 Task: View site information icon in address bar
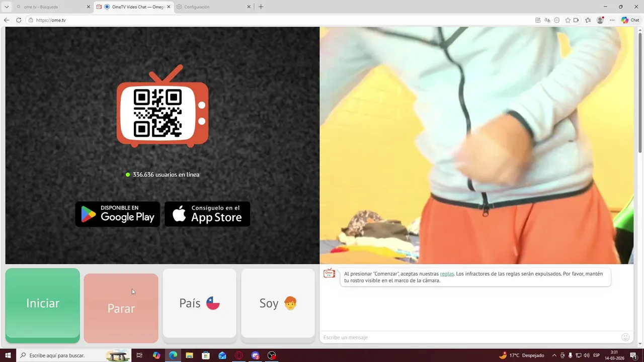click(31, 20)
